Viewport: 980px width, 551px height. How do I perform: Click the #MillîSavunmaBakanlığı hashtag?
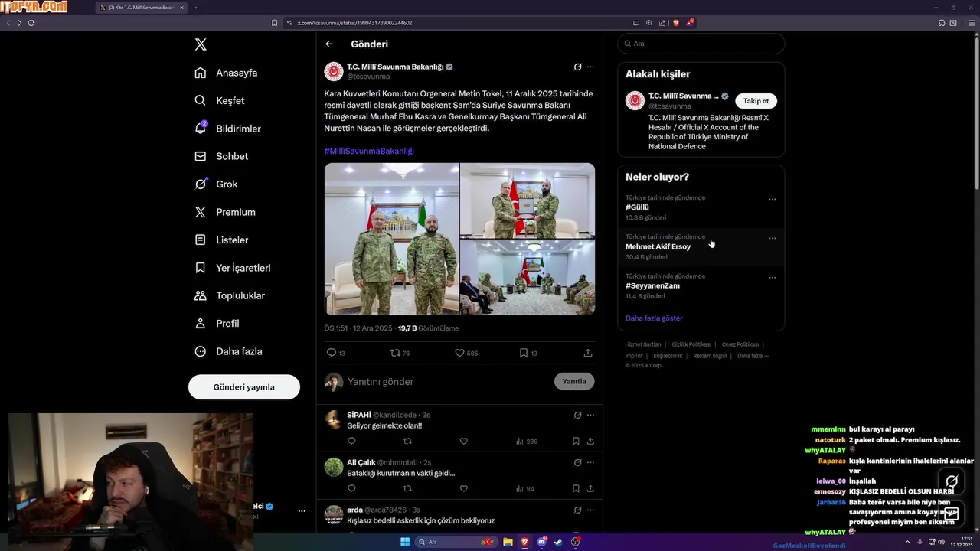coord(369,151)
